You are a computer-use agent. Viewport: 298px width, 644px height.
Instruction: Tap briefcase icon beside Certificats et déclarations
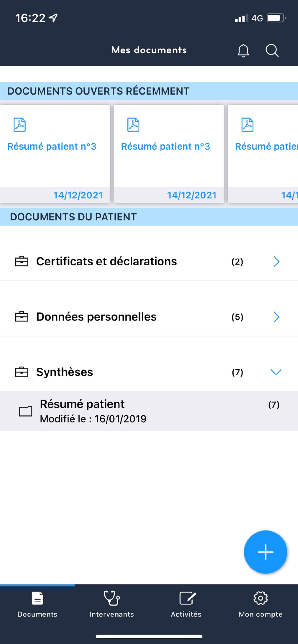tap(22, 261)
